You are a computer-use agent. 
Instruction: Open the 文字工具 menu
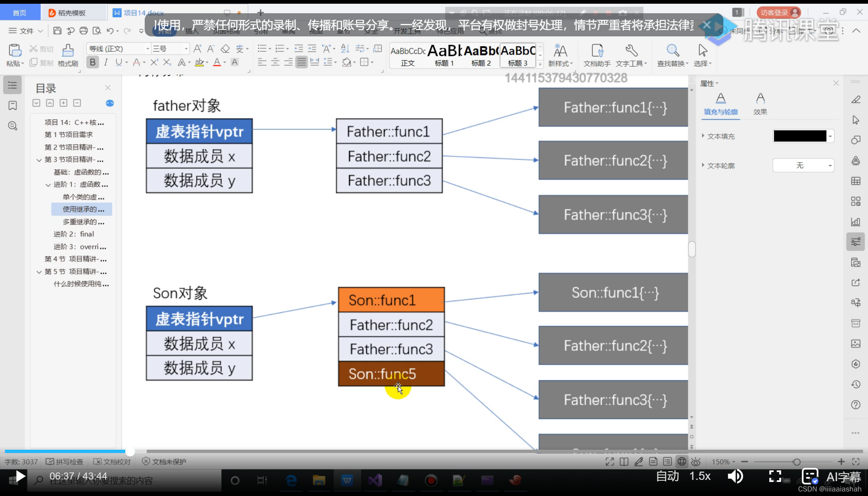coord(631,55)
